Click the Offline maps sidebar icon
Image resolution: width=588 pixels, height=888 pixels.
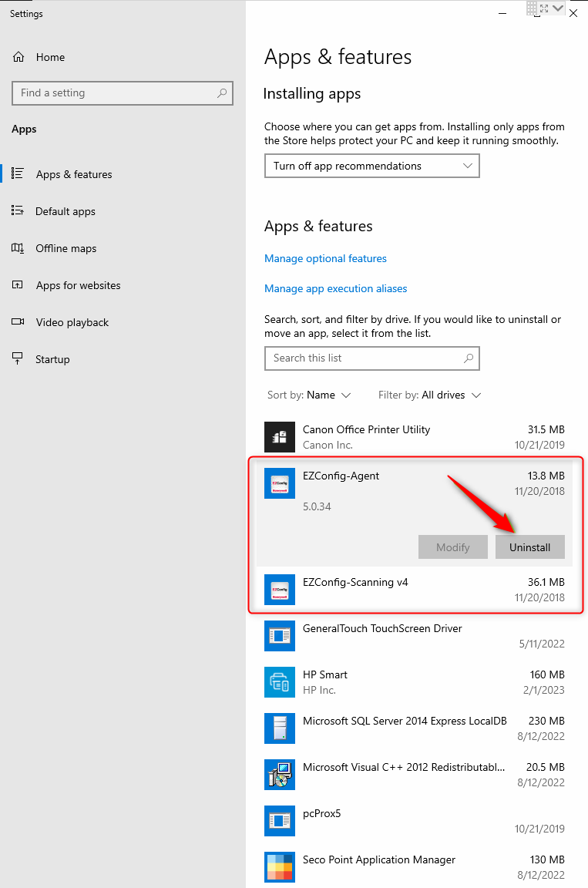pos(18,248)
